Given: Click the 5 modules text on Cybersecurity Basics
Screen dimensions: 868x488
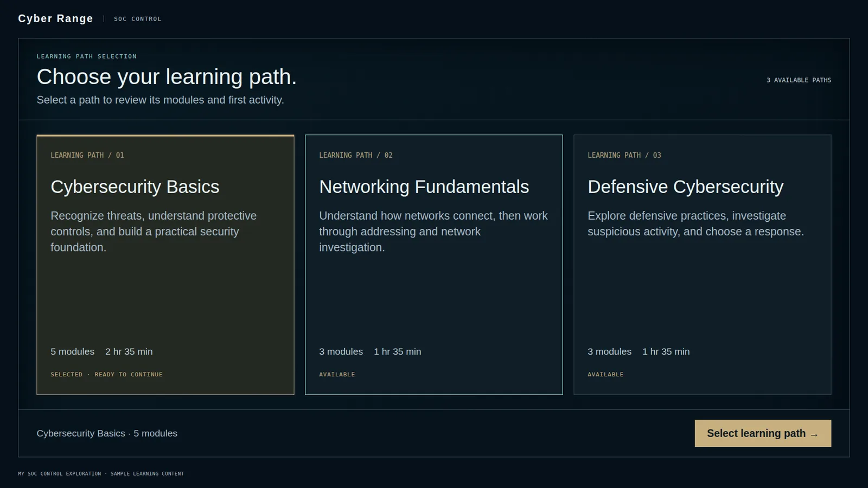Looking at the screenshot, I should click(x=73, y=351).
